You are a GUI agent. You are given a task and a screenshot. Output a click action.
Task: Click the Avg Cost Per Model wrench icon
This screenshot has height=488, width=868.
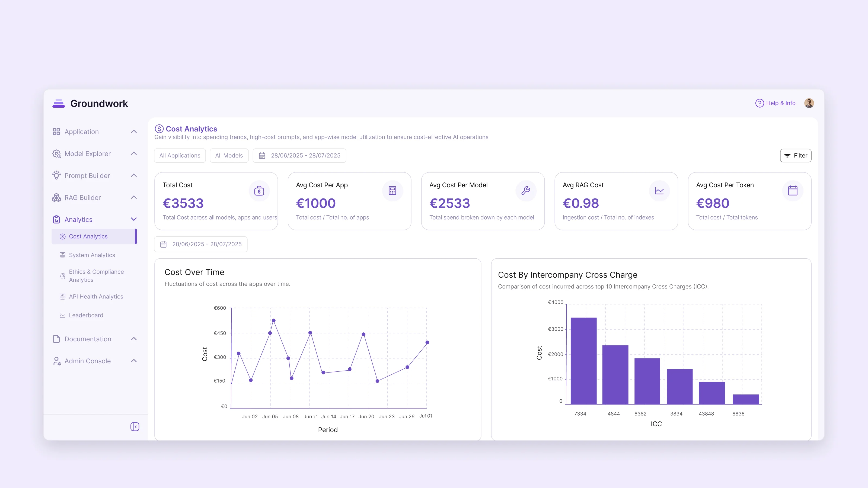(526, 191)
